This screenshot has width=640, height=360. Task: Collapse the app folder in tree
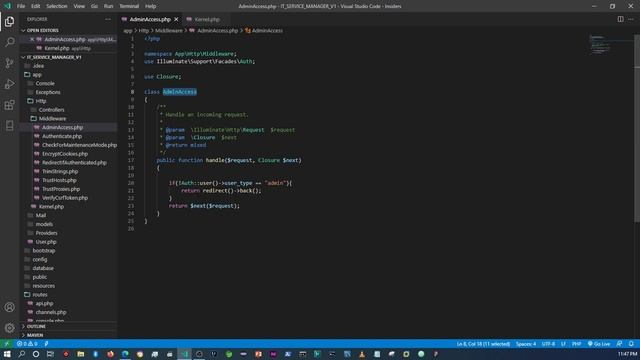coord(37,75)
